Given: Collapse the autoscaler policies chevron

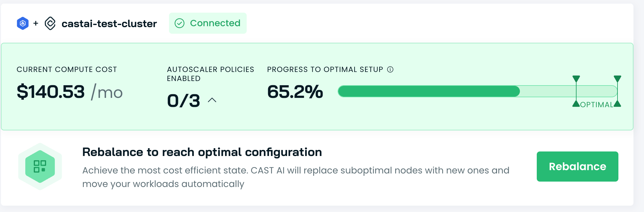Looking at the screenshot, I should pyautogui.click(x=212, y=100).
